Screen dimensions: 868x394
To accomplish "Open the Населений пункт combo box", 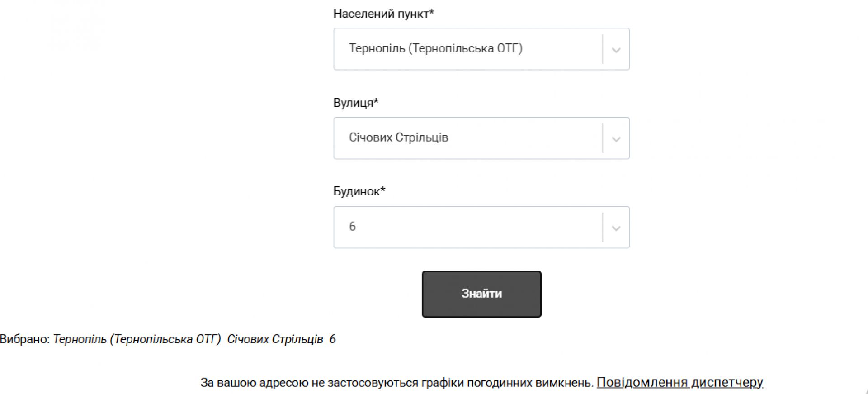I will click(x=468, y=49).
